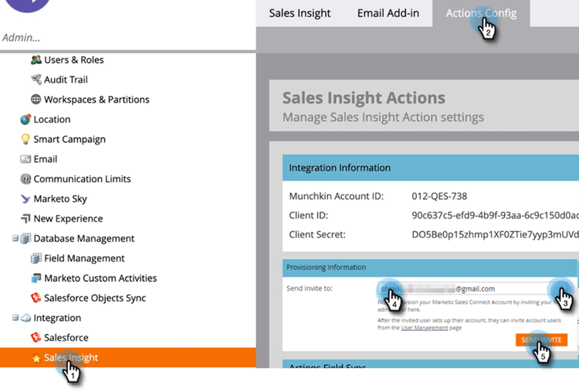Open Salesforce under Integration

click(x=66, y=337)
